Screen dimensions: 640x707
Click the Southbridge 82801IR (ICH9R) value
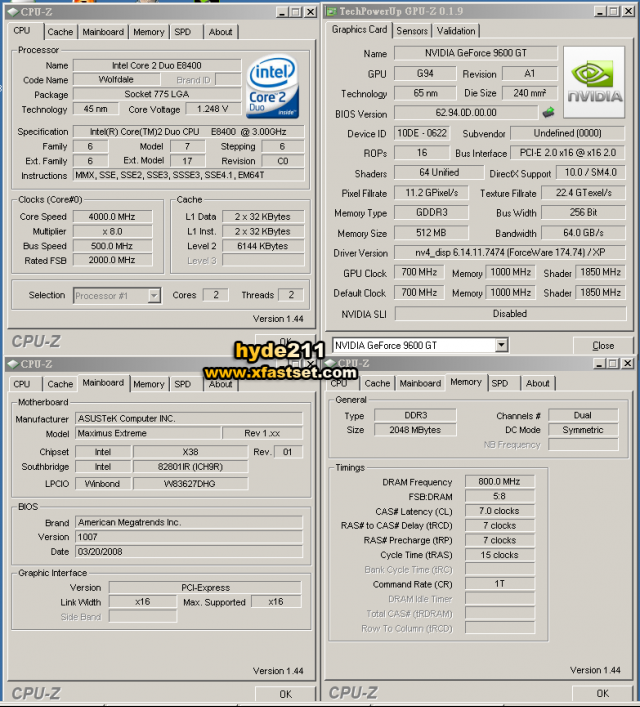[190, 467]
